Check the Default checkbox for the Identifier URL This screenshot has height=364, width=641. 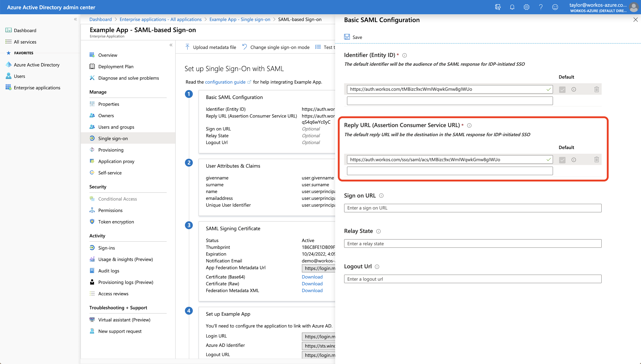pyautogui.click(x=562, y=89)
